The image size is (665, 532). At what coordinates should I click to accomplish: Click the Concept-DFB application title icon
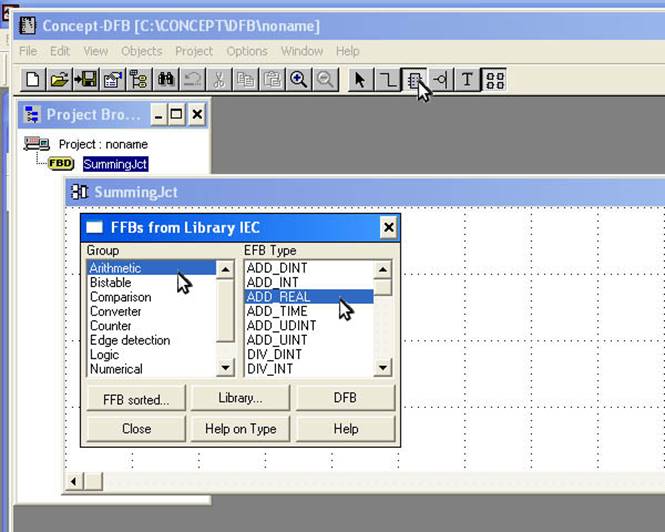point(28,25)
